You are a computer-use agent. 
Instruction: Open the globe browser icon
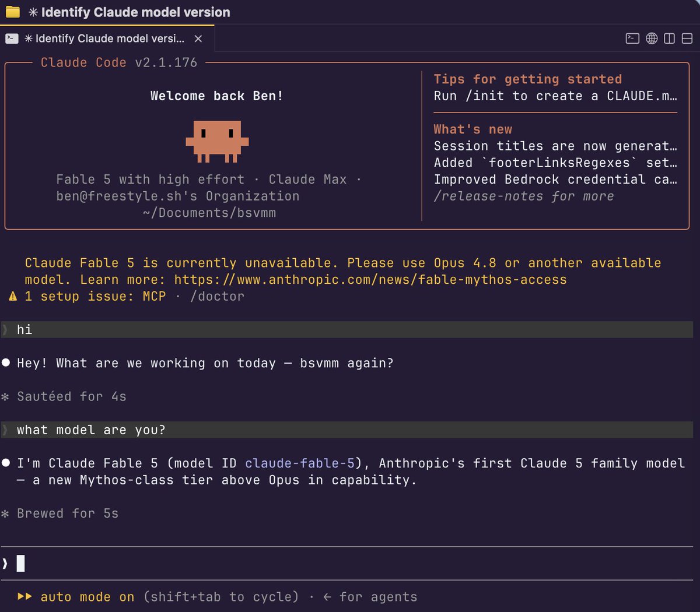coord(652,38)
